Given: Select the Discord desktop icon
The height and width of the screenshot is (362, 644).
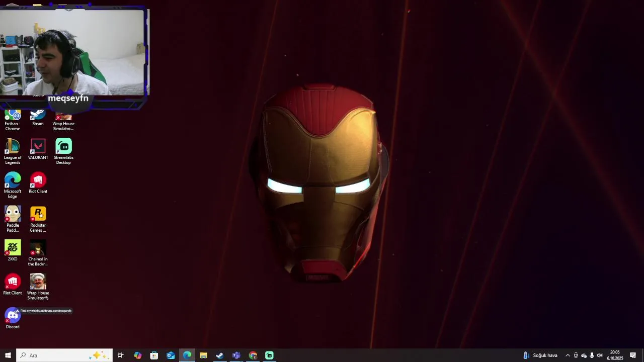Looking at the screenshot, I should tap(13, 319).
